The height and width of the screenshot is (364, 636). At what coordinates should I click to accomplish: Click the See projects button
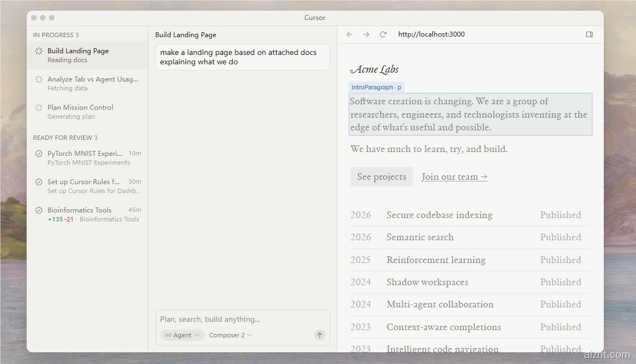(x=381, y=177)
